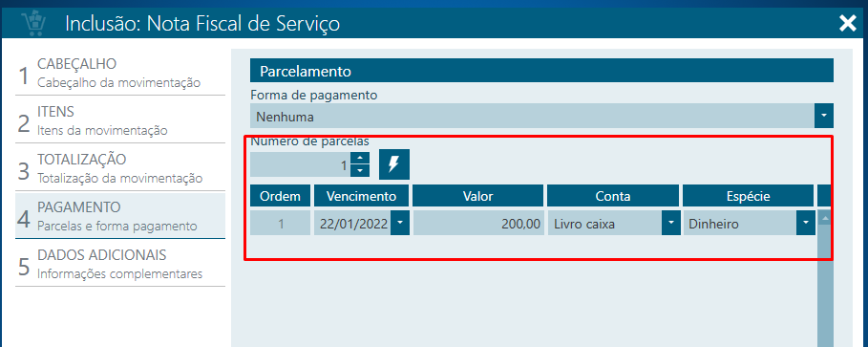Go to step 2 Itens

point(120,120)
